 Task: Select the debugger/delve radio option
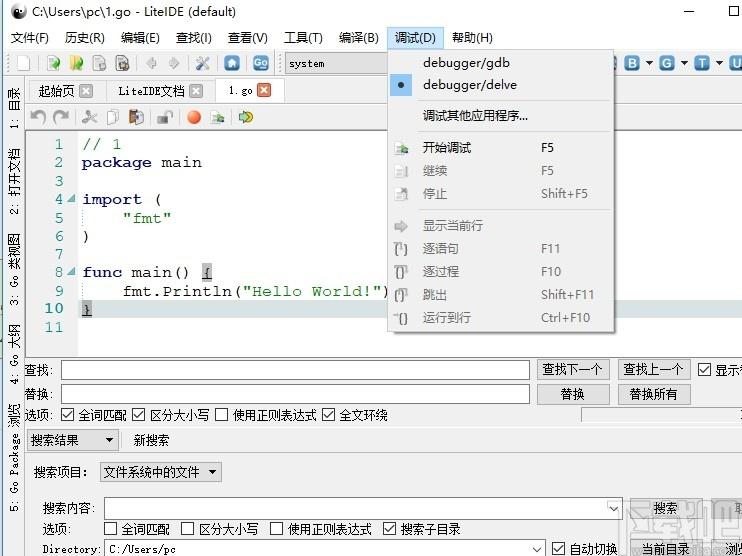point(501,85)
